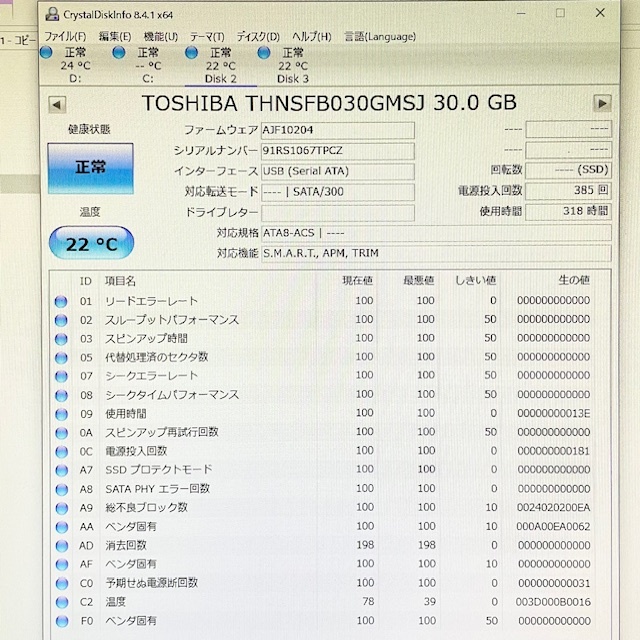Switch to Disk 2 tab

tap(221, 65)
